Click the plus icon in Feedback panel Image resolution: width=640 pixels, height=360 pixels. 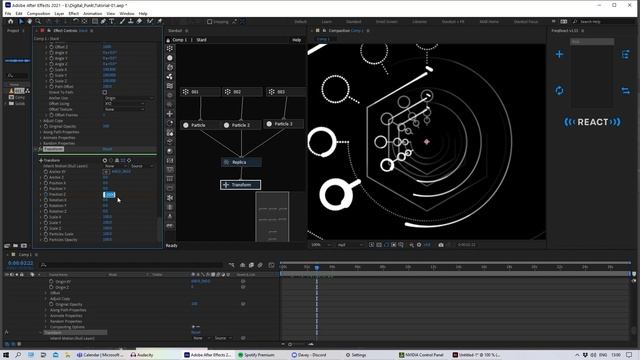(559, 54)
